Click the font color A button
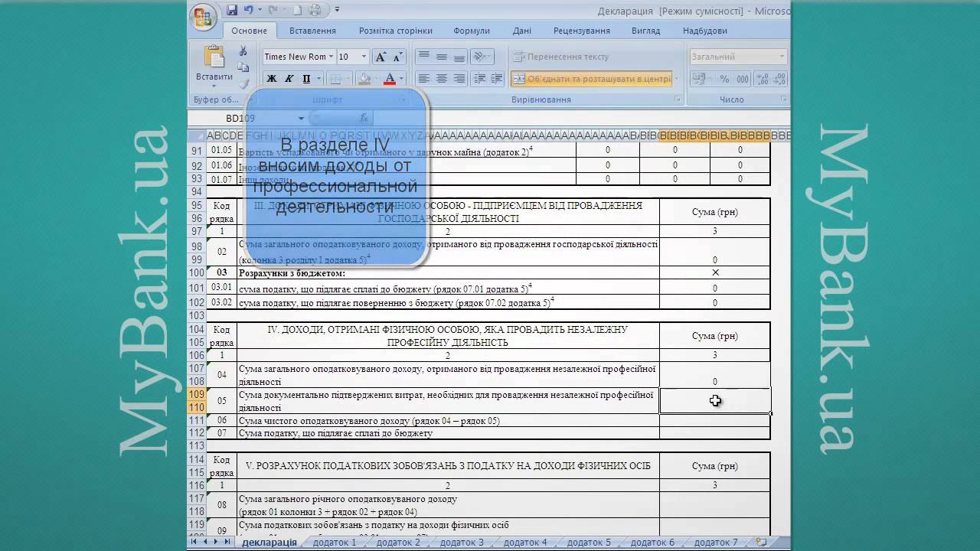The height and width of the screenshot is (551, 980). click(390, 78)
